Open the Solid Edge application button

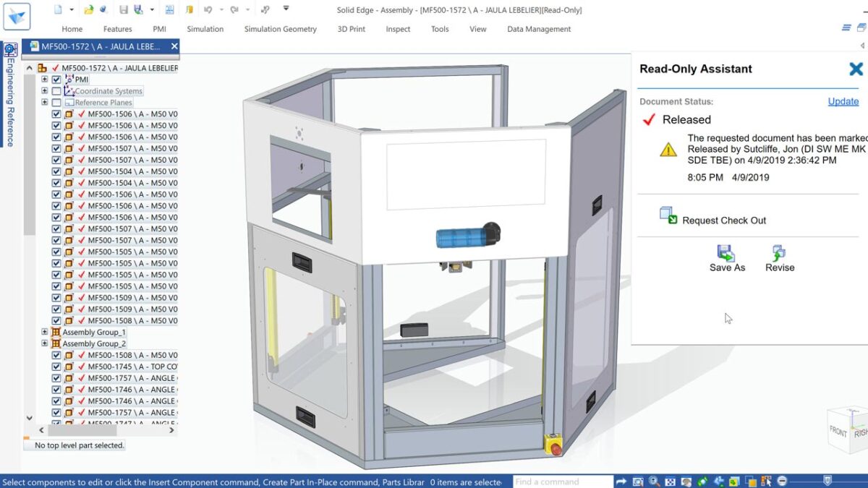(x=17, y=16)
